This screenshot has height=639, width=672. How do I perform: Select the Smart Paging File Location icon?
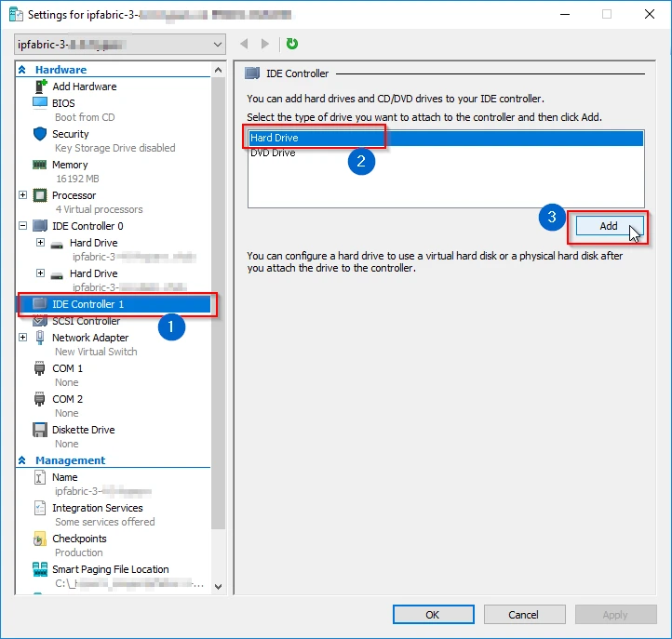click(x=40, y=569)
